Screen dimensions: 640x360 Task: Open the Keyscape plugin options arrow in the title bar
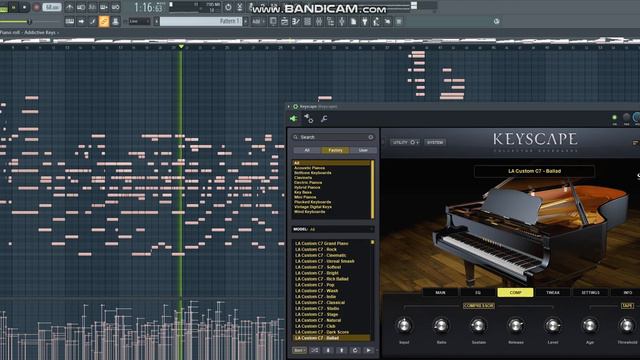(289, 107)
